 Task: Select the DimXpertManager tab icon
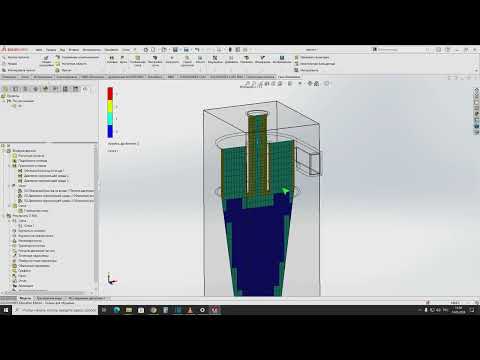coord(35,89)
